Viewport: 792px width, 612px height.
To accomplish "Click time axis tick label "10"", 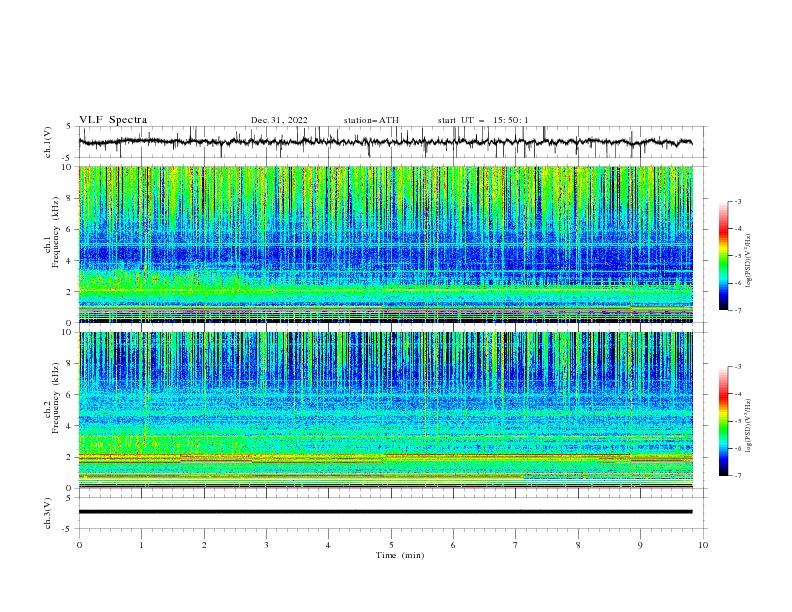I will [703, 545].
